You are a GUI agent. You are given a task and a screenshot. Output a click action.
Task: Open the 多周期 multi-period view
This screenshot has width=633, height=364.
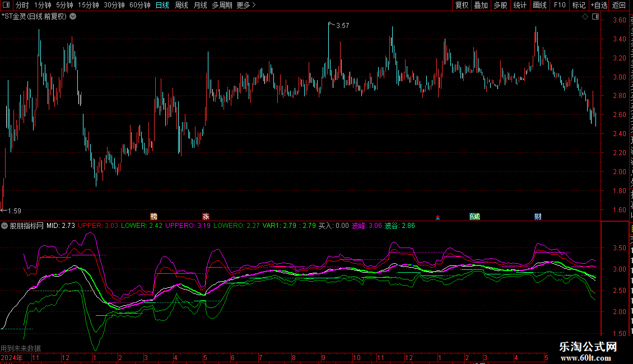click(222, 5)
